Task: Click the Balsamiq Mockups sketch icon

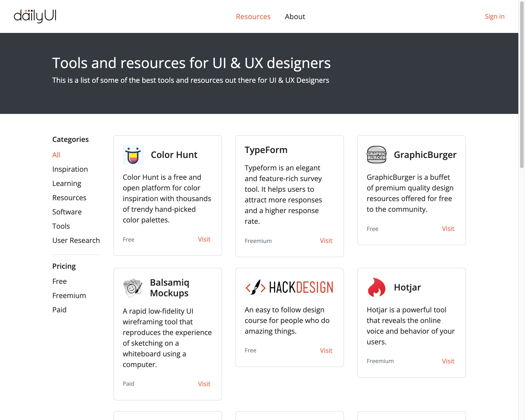Action: coord(133,288)
